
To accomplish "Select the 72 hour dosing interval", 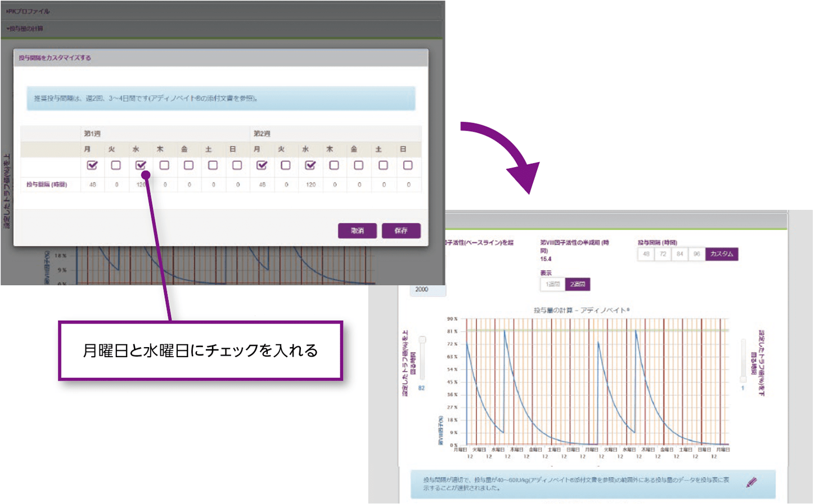I will pyautogui.click(x=663, y=254).
